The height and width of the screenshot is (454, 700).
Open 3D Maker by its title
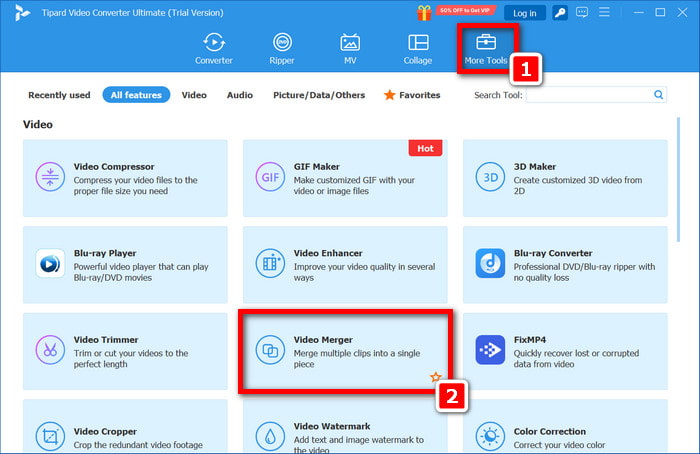pyautogui.click(x=534, y=167)
